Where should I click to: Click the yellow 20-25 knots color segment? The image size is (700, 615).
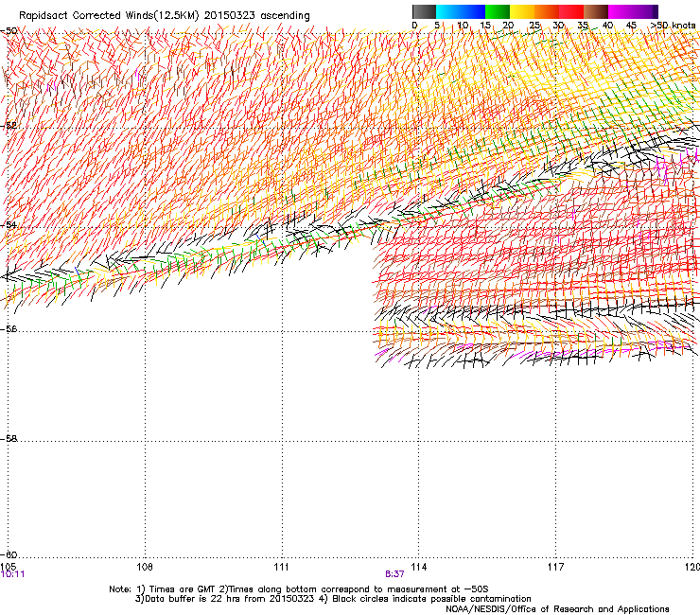(x=522, y=11)
